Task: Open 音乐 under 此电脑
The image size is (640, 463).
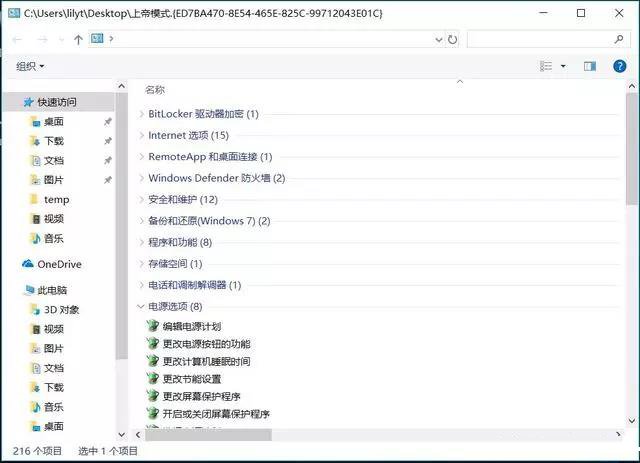Action: point(53,407)
